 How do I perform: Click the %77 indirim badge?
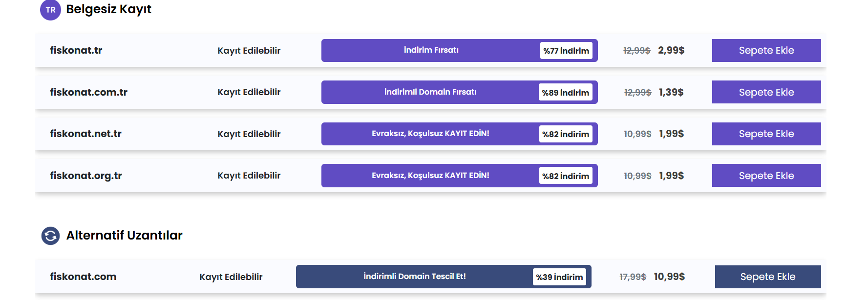coord(566,51)
